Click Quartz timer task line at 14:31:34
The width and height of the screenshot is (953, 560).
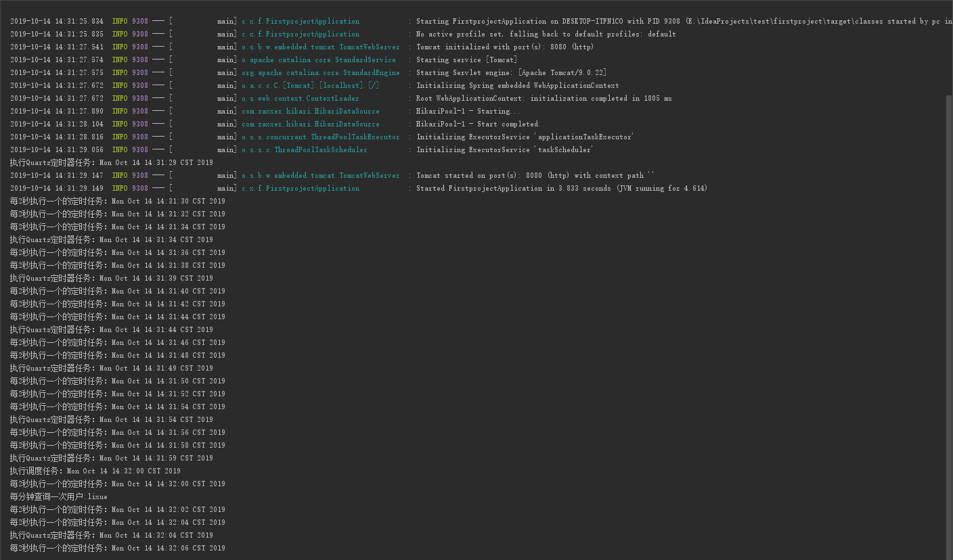(x=112, y=240)
